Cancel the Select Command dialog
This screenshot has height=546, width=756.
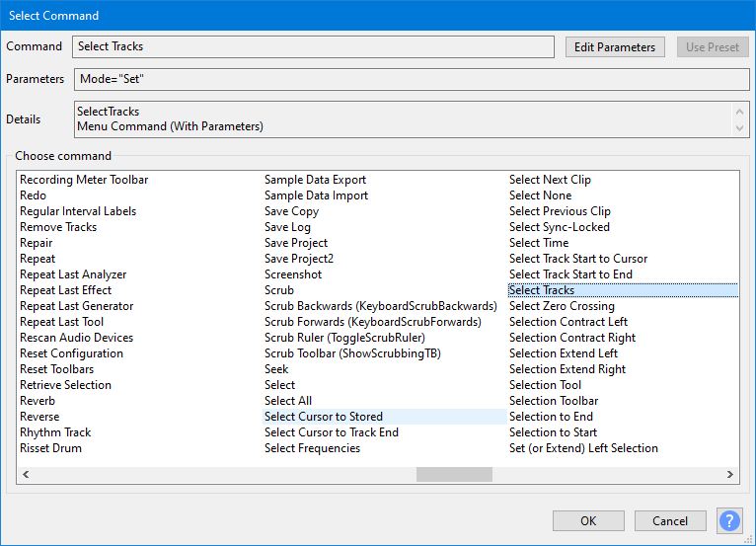coord(670,521)
